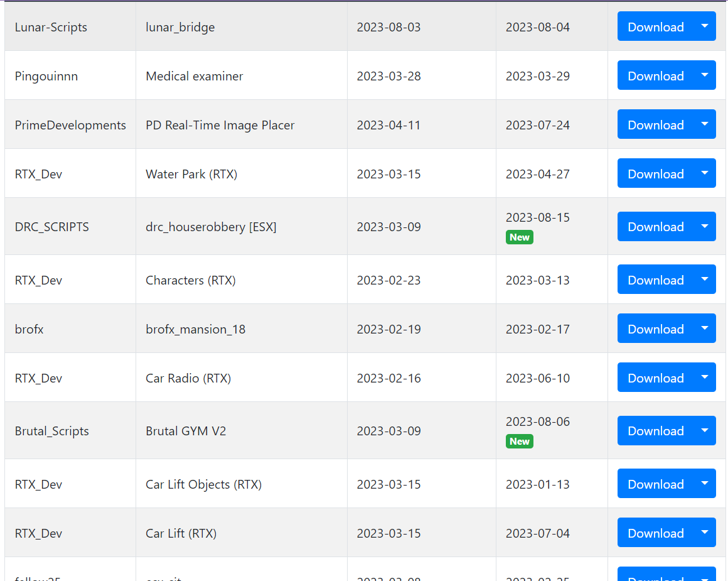Download Car Lift Objects (RTX)
Viewport: 728px width, 581px height.
point(656,484)
